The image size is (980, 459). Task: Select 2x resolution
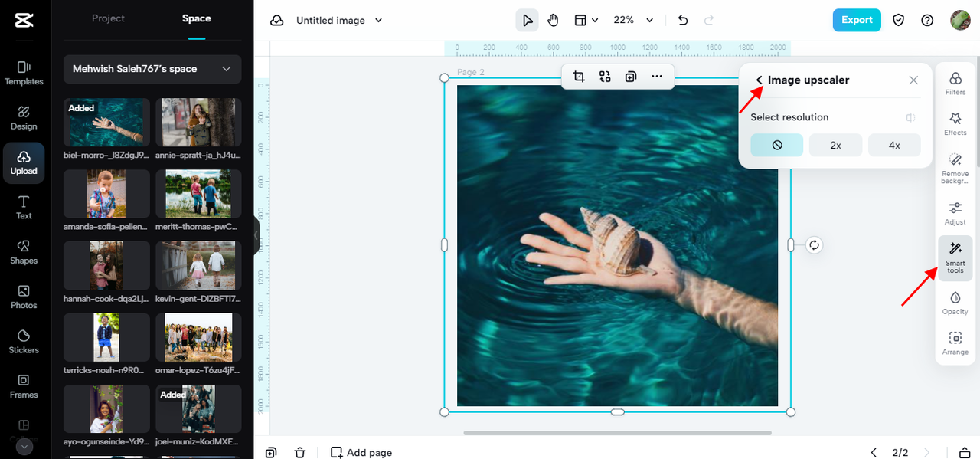(x=836, y=145)
